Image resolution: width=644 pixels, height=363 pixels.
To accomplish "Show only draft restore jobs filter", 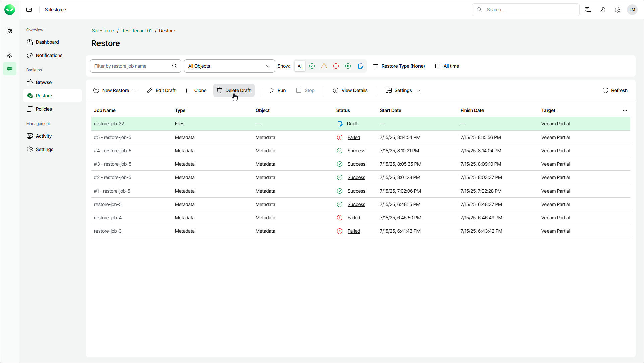I will (x=361, y=66).
